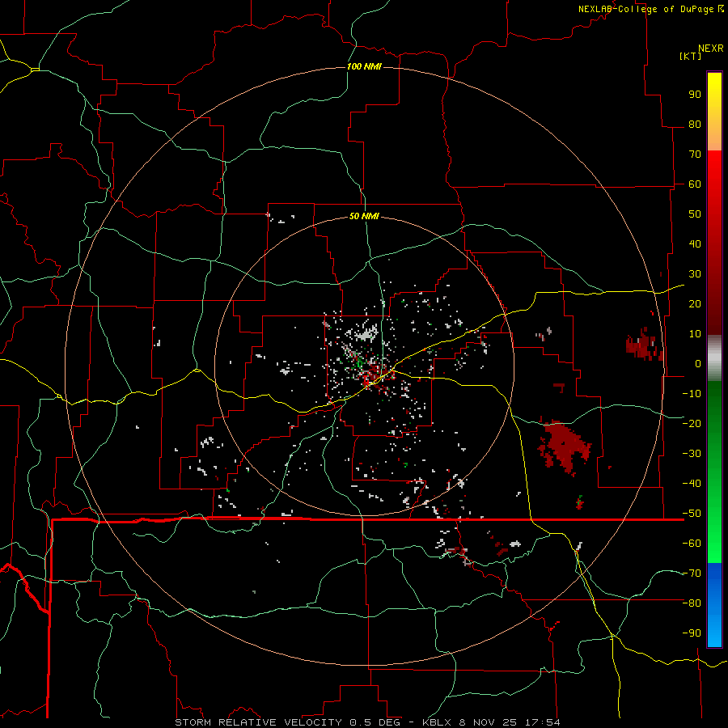This screenshot has height=728, width=728.
Task: Click the 60 value on velocity scale
Action: [695, 184]
